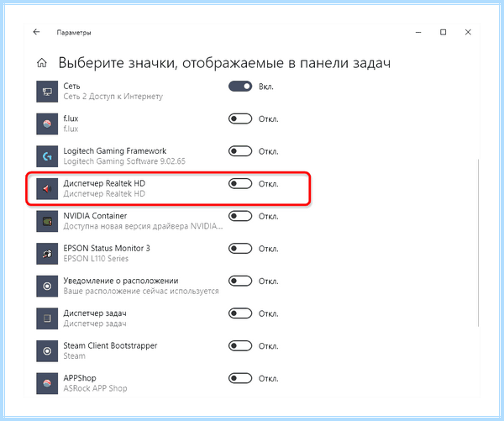Screen dimensions: 504x421
Task: Enable the Steam Client Bootstrapper toggle
Action: point(240,345)
